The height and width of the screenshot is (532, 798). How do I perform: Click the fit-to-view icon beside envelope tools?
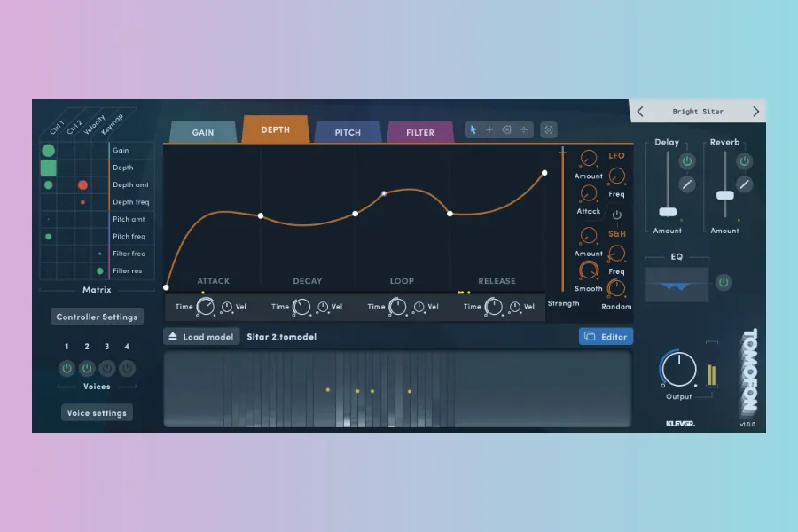(549, 129)
